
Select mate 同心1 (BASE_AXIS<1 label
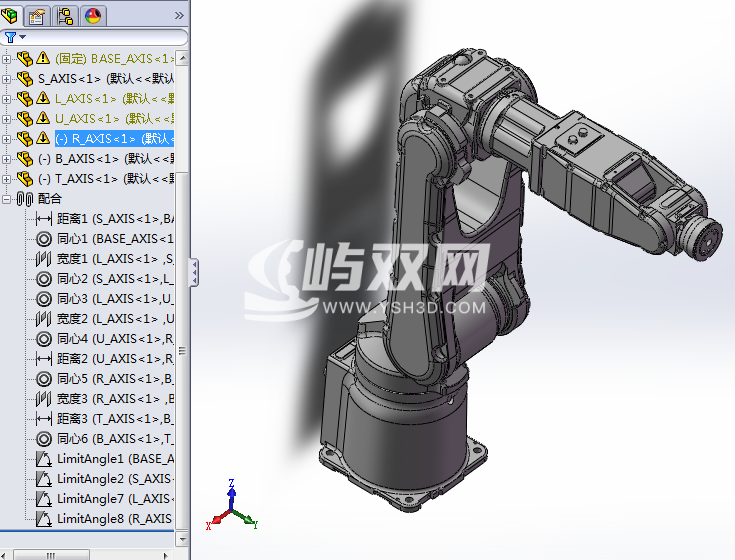pos(115,239)
